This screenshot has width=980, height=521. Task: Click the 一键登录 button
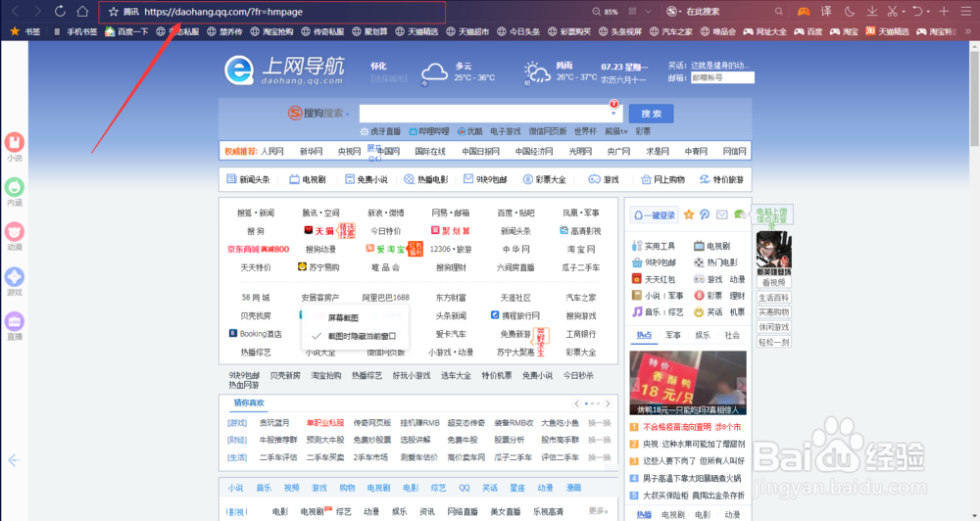click(x=655, y=214)
